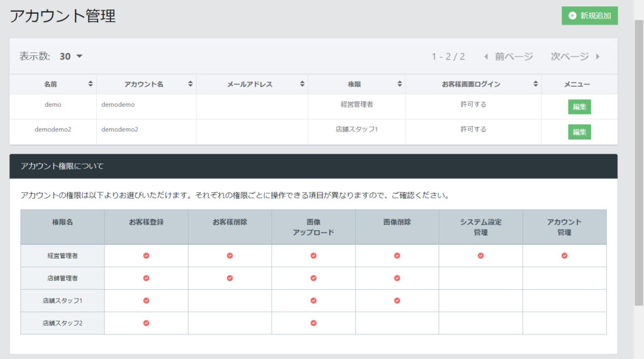Open the 表示数 30 dropdown
Image resolution: width=644 pixels, height=359 pixels.
[x=71, y=57]
